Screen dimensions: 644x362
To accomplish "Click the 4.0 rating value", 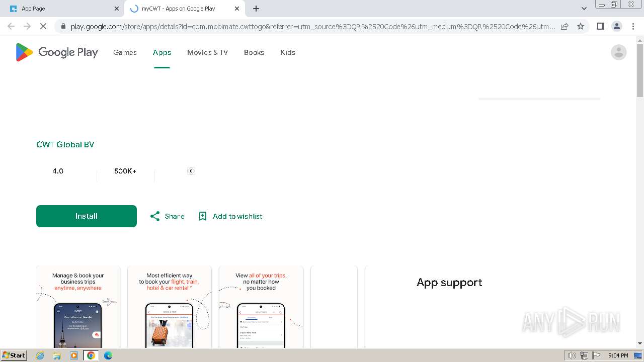I will tap(58, 171).
